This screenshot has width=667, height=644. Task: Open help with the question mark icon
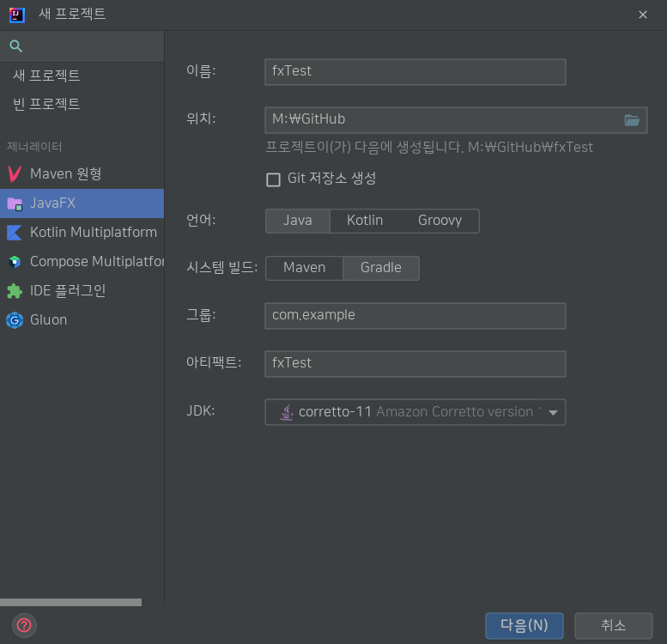[24, 625]
